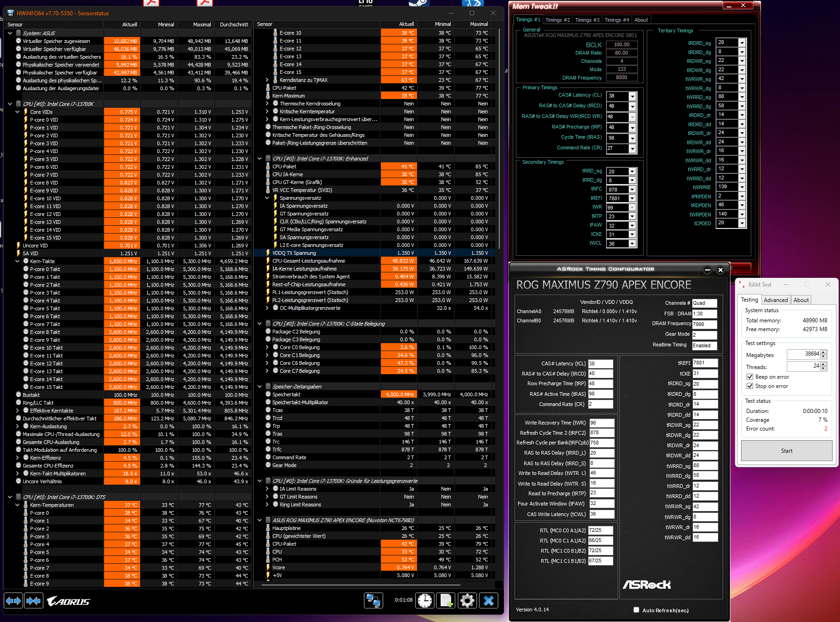The image size is (840, 622).
Task: Click the CPU-Paket thermometer icon in Enhanced section
Action: [268, 166]
